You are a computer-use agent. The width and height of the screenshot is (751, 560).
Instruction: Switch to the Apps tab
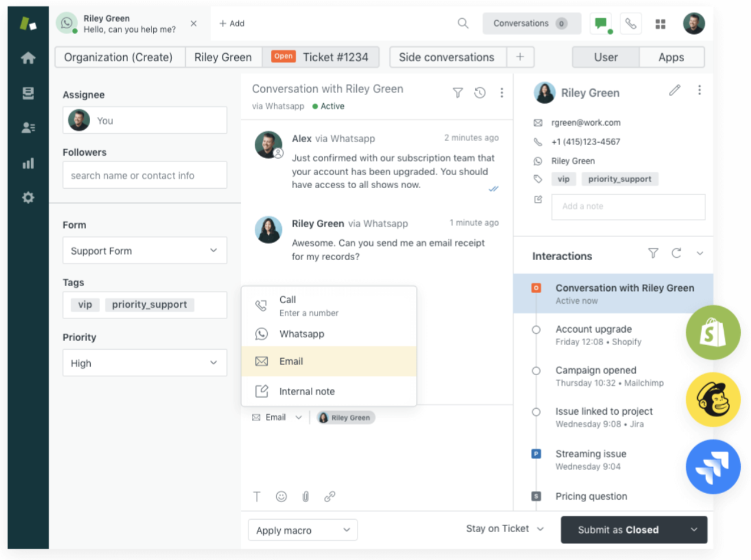(671, 57)
